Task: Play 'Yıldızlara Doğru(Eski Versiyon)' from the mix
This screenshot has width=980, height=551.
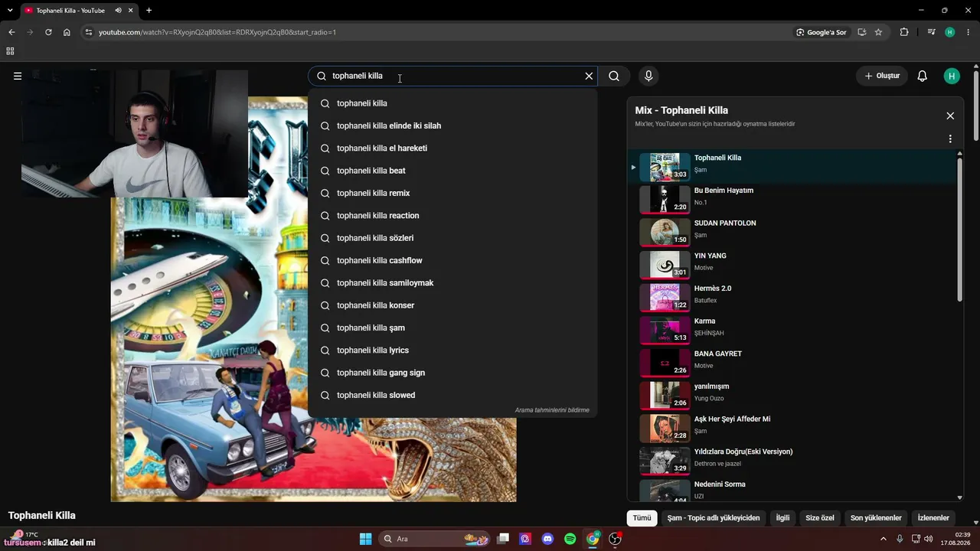Action: pyautogui.click(x=792, y=461)
